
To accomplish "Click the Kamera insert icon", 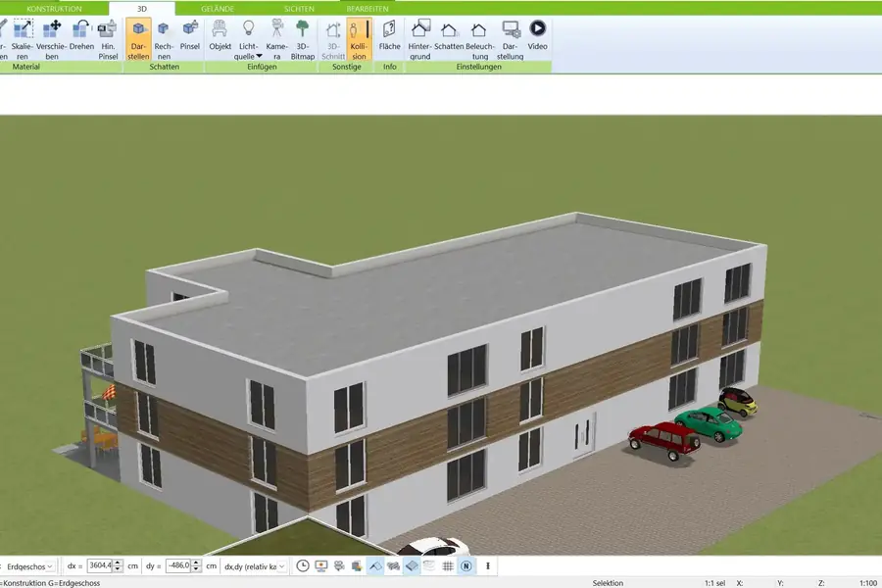I will 277,39.
